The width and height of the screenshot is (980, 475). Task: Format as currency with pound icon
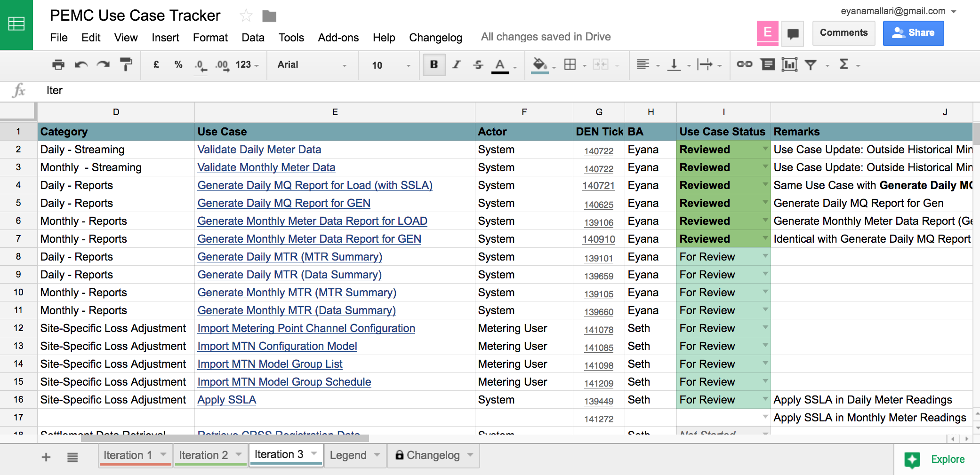156,64
